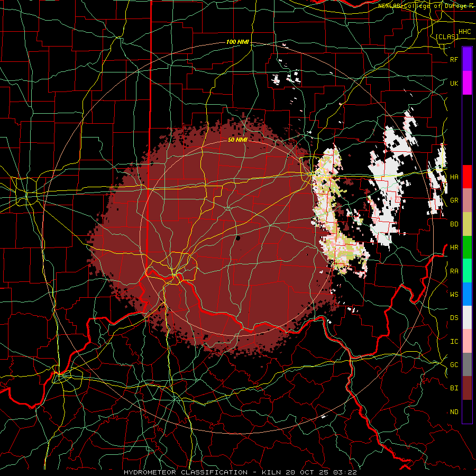Viewport: 476px width, 476px height.
Task: Click the 'HHC' product code text
Action: [x=464, y=32]
